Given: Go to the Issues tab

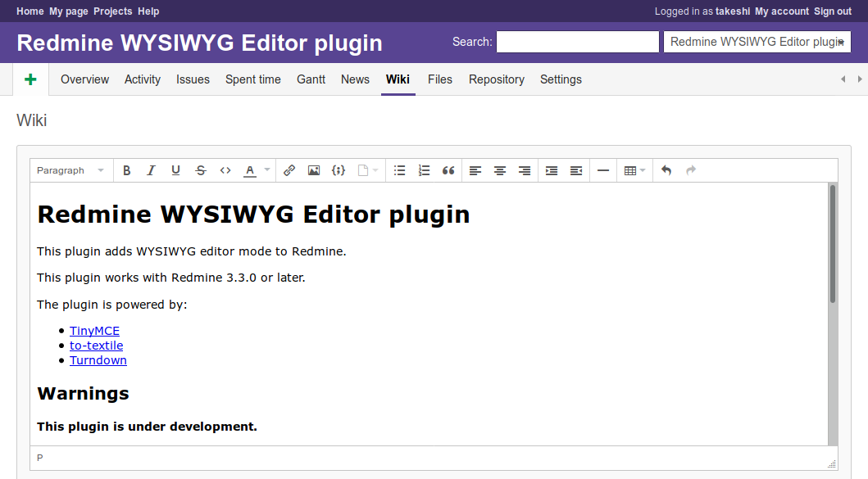Looking at the screenshot, I should tap(193, 79).
